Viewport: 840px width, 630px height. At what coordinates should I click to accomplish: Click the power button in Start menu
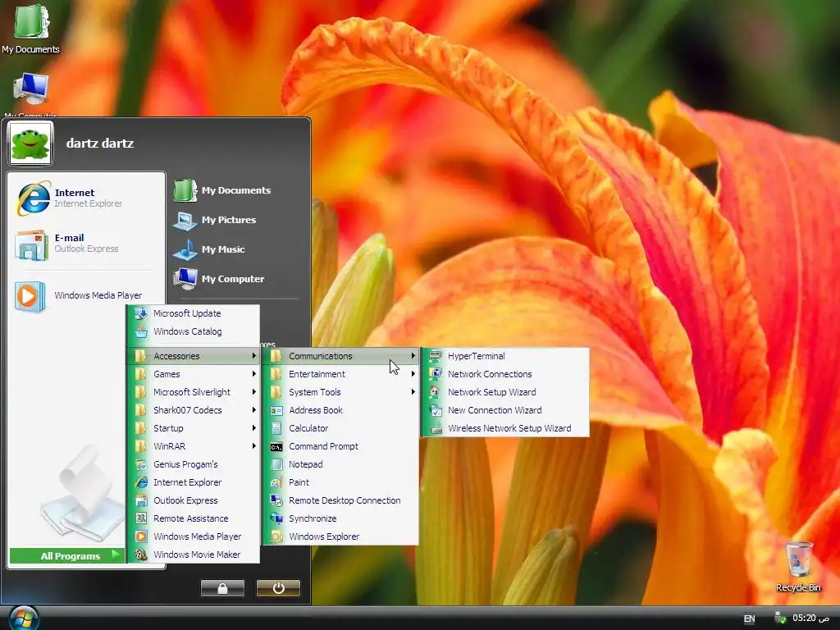[x=278, y=588]
